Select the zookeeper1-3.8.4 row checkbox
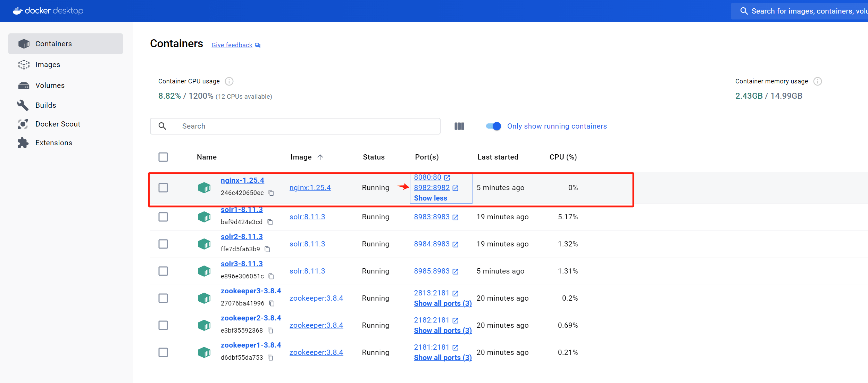 tap(163, 352)
